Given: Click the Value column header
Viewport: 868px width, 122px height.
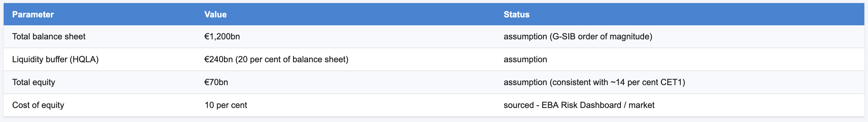Looking at the screenshot, I should (x=215, y=15).
